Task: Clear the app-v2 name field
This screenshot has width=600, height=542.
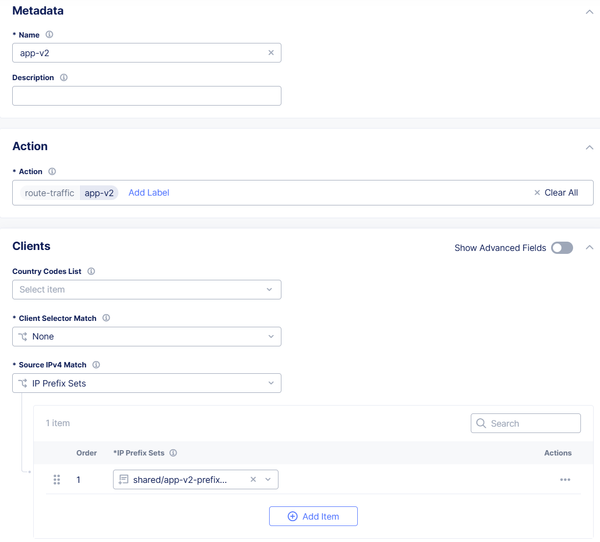Action: (271, 53)
